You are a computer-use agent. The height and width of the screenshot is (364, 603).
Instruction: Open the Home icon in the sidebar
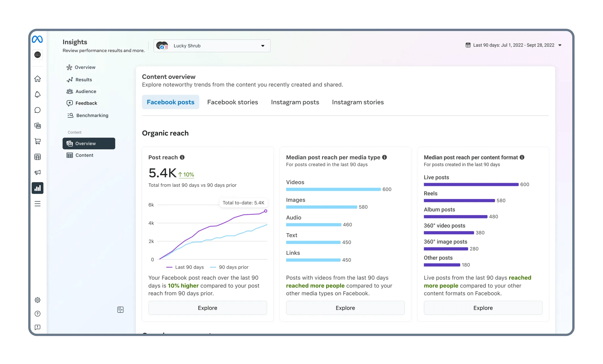37,79
